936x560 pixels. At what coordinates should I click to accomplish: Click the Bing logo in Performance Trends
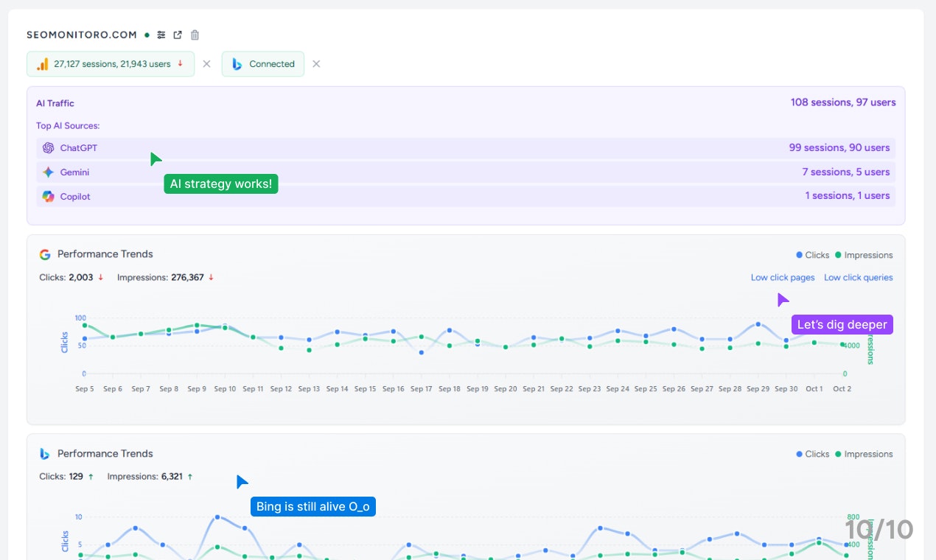[x=45, y=453]
